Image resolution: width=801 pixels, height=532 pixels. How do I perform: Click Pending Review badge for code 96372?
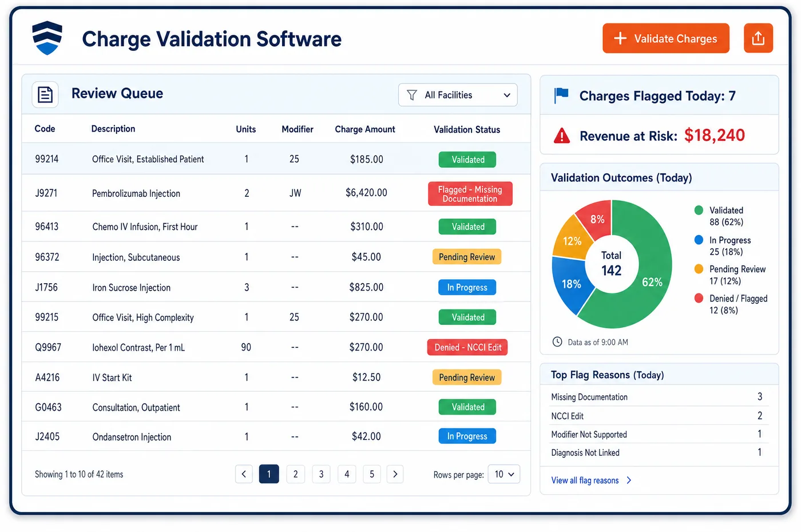click(467, 257)
